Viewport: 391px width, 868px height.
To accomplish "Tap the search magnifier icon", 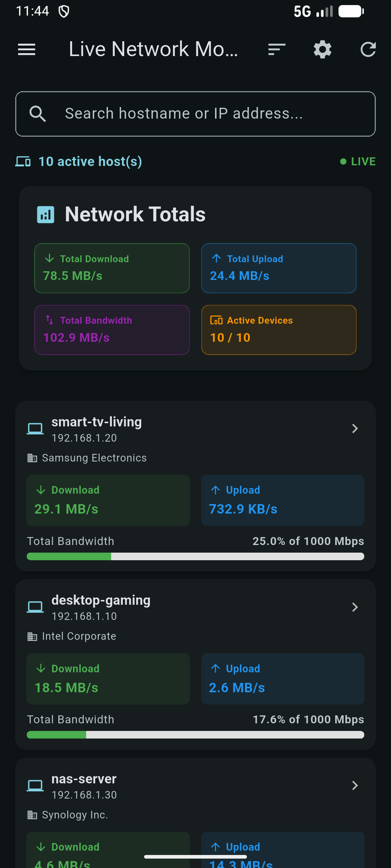I will click(x=38, y=114).
